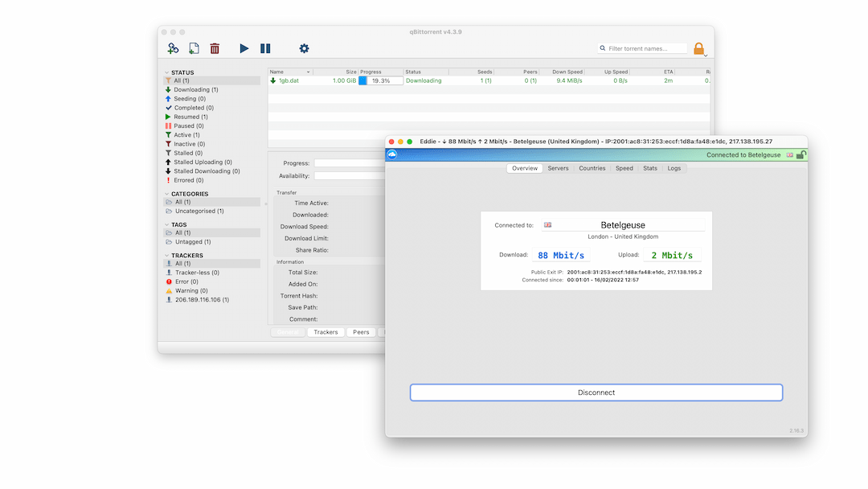Select Inactive (0) status filter
Image resolution: width=868 pixels, height=489 pixels.
189,144
